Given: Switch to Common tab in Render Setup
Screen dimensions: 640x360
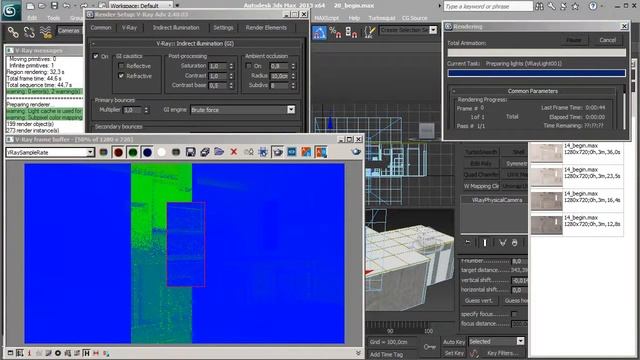Looking at the screenshot, I should (100, 28).
